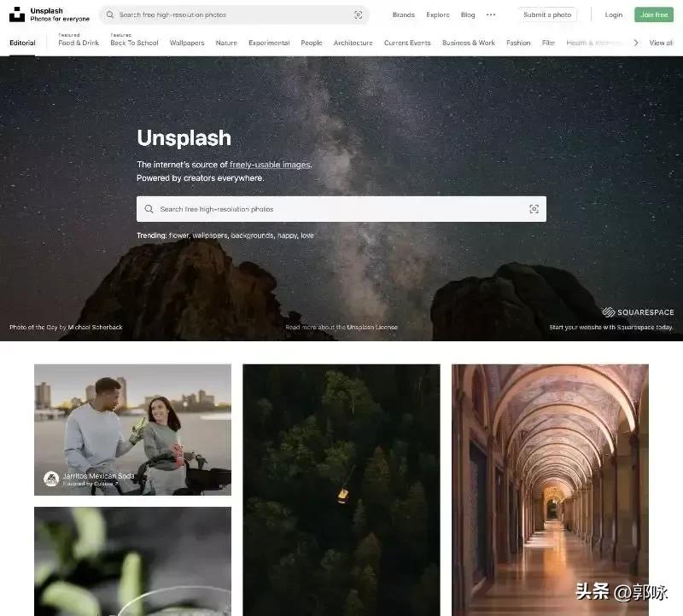Click Jarritos Mexican Soda sponsor name
683x616 pixels.
pyautogui.click(x=99, y=476)
